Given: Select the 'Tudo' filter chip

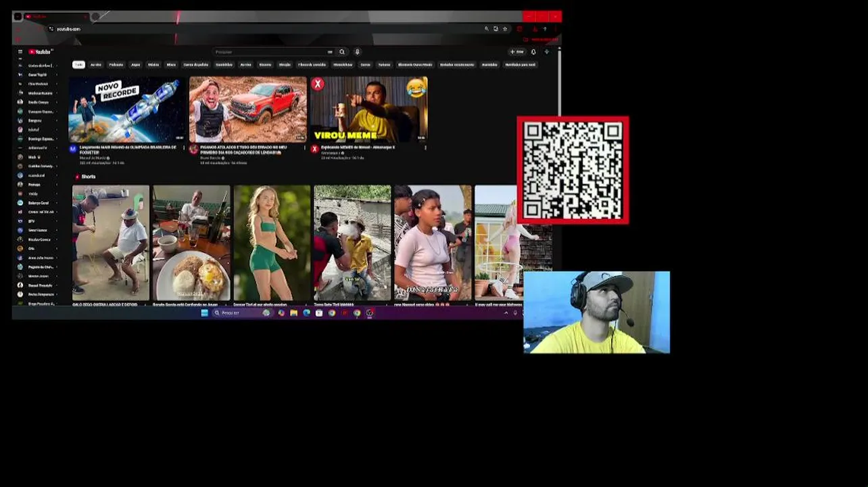Looking at the screenshot, I should [78, 64].
